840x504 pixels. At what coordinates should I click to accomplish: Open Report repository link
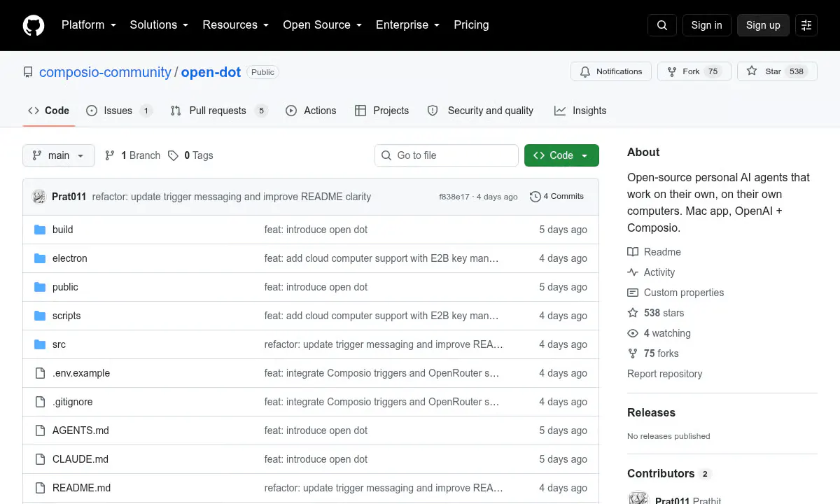[x=664, y=374]
